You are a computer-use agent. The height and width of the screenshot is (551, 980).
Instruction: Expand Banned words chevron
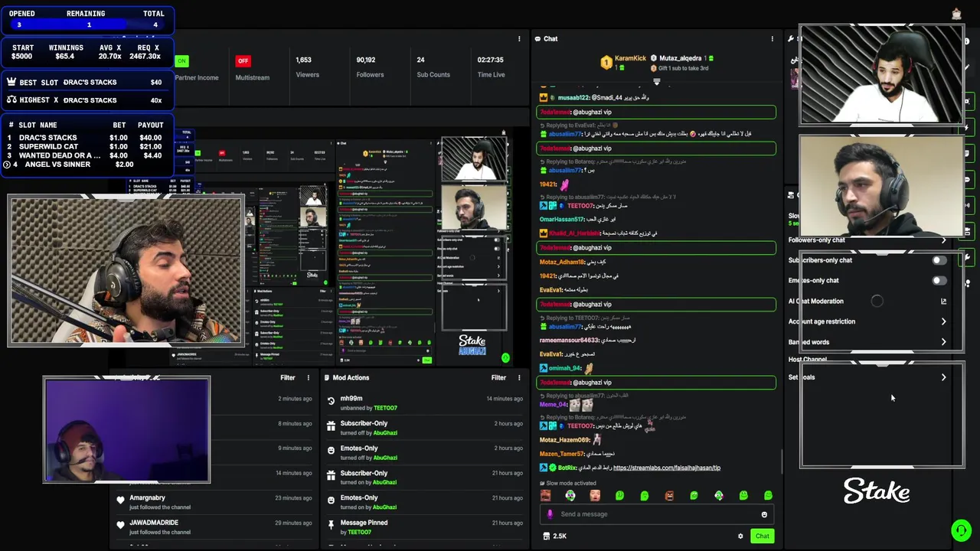click(x=943, y=342)
